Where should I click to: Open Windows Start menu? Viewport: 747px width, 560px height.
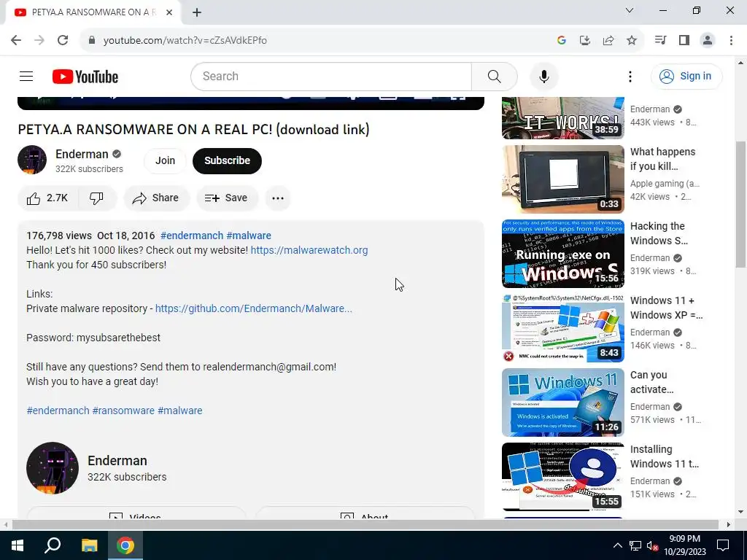pos(18,545)
